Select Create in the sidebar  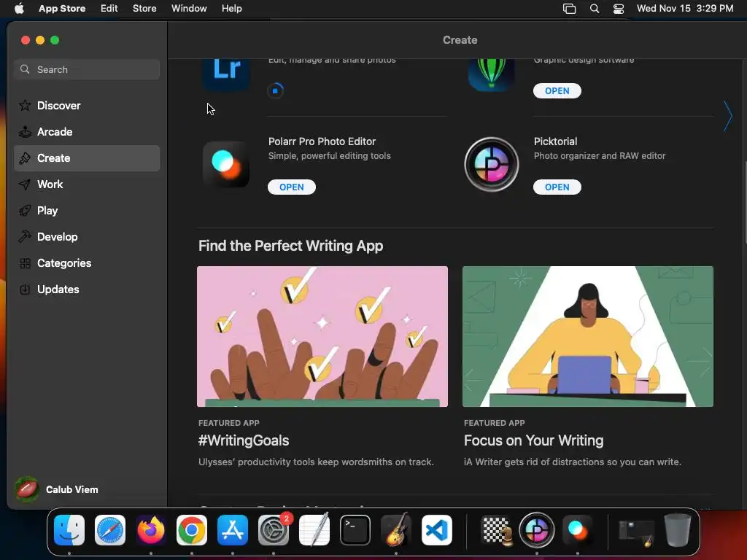87,158
